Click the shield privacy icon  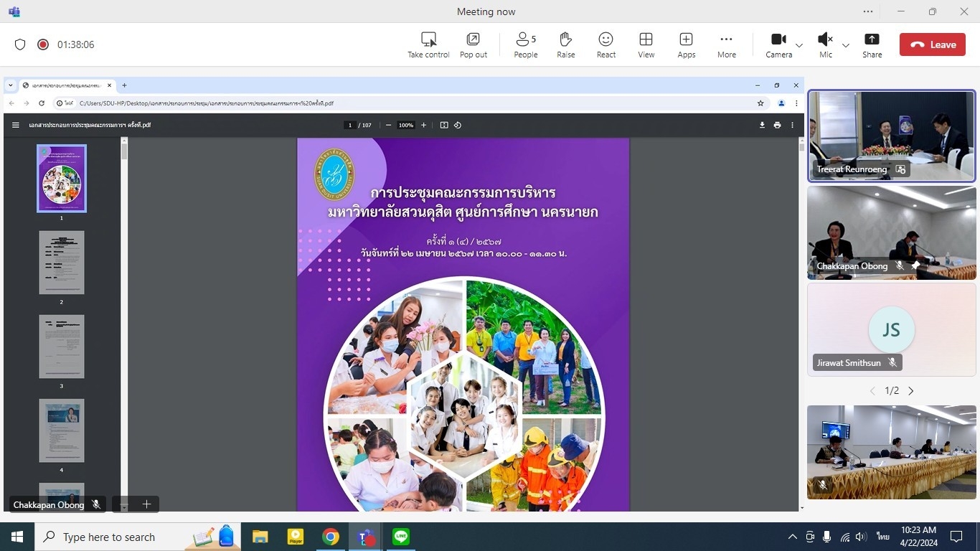(20, 44)
